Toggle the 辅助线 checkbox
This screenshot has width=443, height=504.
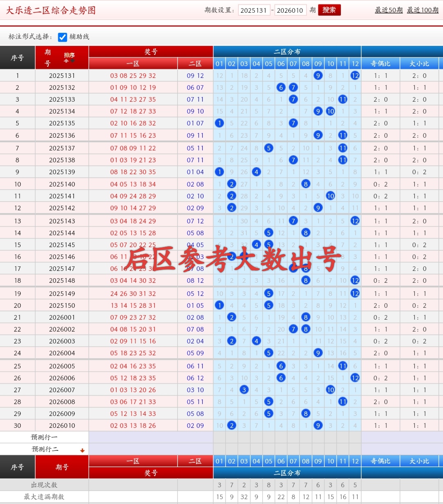(62, 37)
